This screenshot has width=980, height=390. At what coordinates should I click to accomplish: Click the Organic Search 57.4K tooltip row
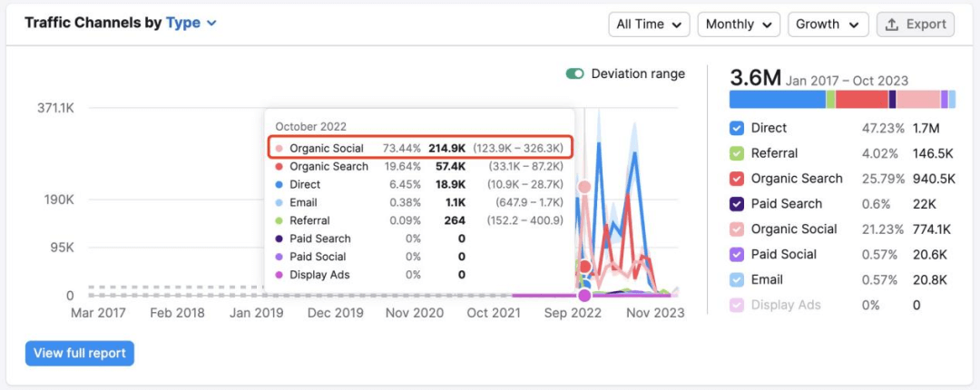pos(419,167)
